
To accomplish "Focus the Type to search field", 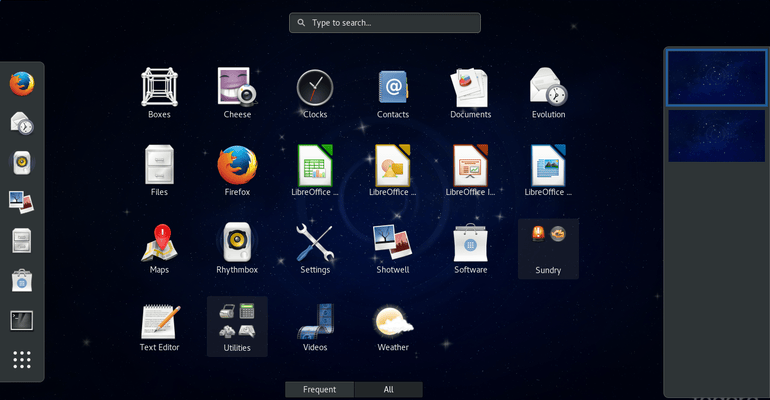I will (385, 23).
